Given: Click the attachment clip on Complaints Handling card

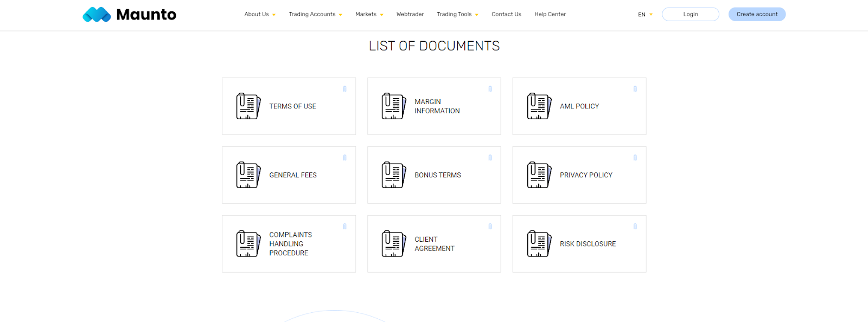Looking at the screenshot, I should 344,227.
